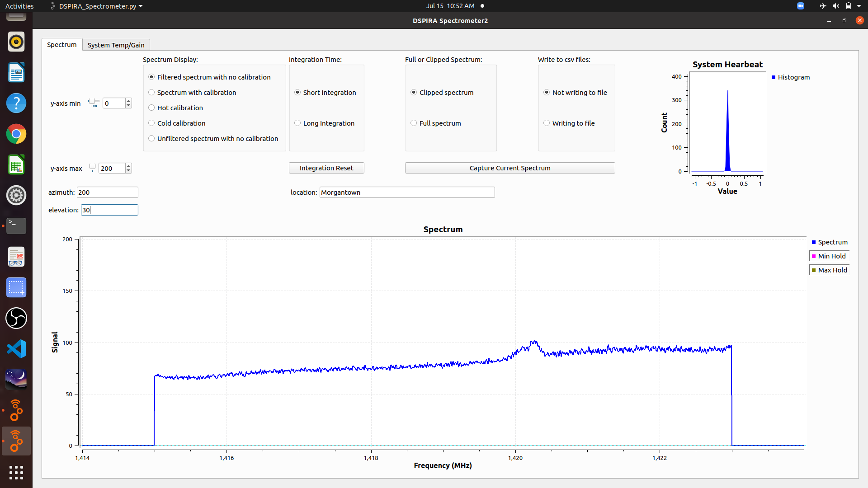Select Filtered spectrum with no calibration
The width and height of the screenshot is (868, 488).
click(x=210, y=77)
